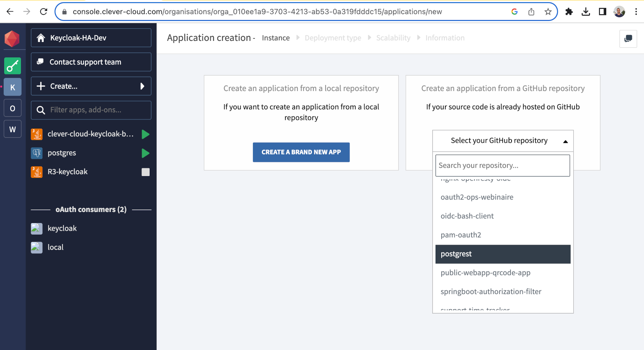Screen dimensions: 644x350
Task: Click the local oAuth consumer icon
Action: [x=37, y=247]
